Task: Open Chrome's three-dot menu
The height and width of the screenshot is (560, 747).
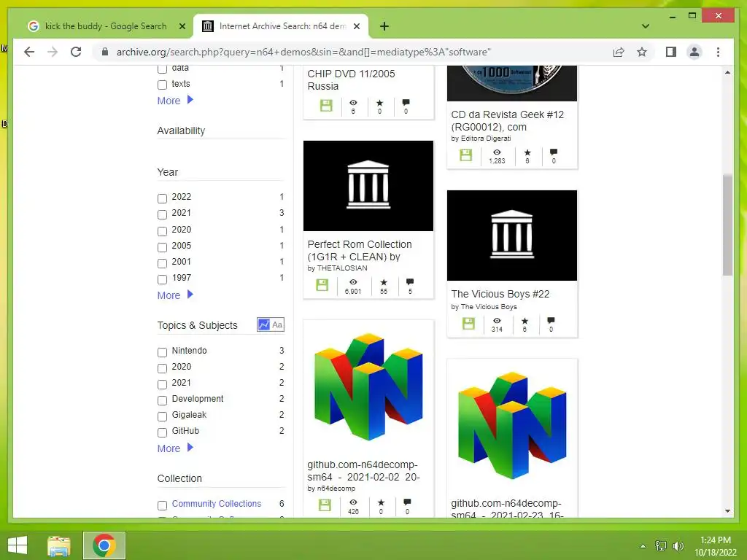Action: click(x=718, y=52)
